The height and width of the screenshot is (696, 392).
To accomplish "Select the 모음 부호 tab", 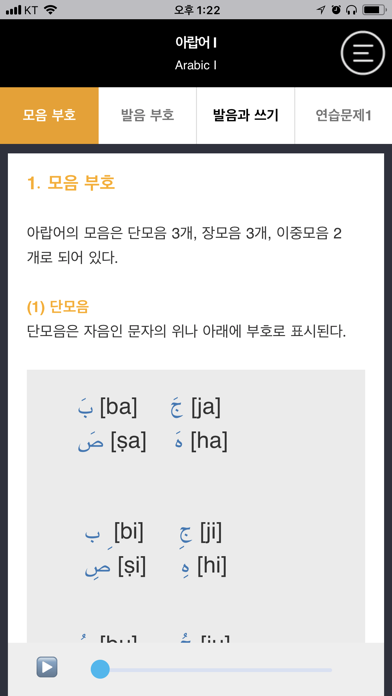I will click(x=49, y=116).
